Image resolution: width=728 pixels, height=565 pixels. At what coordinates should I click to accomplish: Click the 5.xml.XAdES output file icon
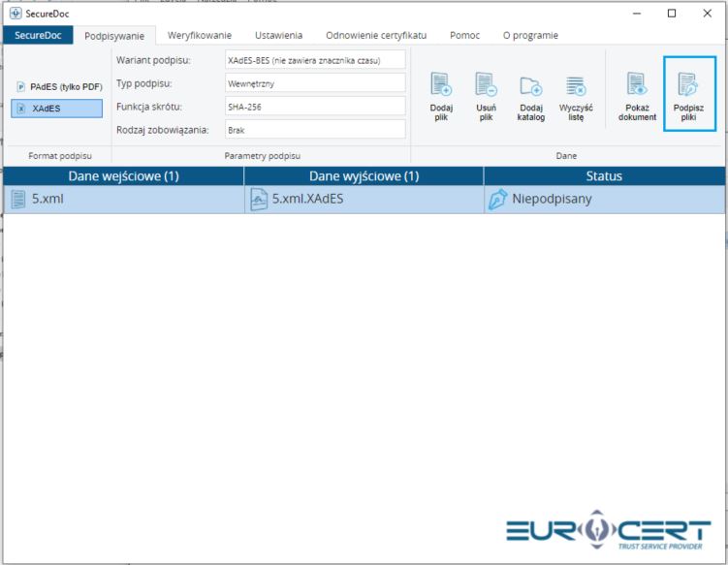point(258,200)
